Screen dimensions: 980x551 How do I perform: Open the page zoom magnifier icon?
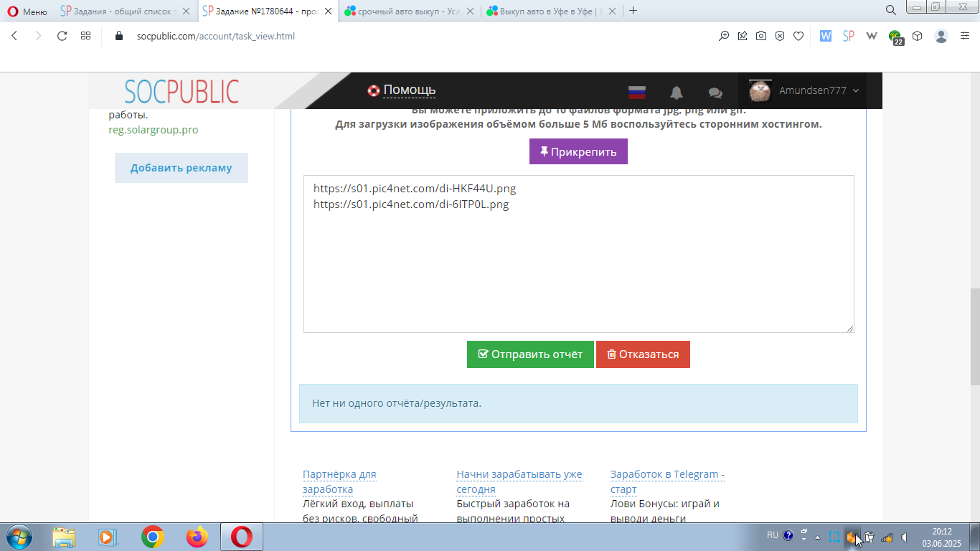[x=724, y=36]
